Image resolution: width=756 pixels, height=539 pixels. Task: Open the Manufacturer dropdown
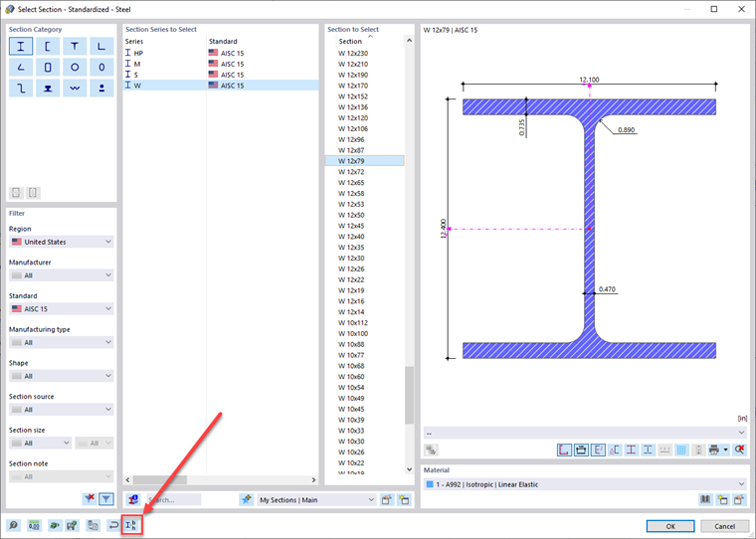pos(62,275)
